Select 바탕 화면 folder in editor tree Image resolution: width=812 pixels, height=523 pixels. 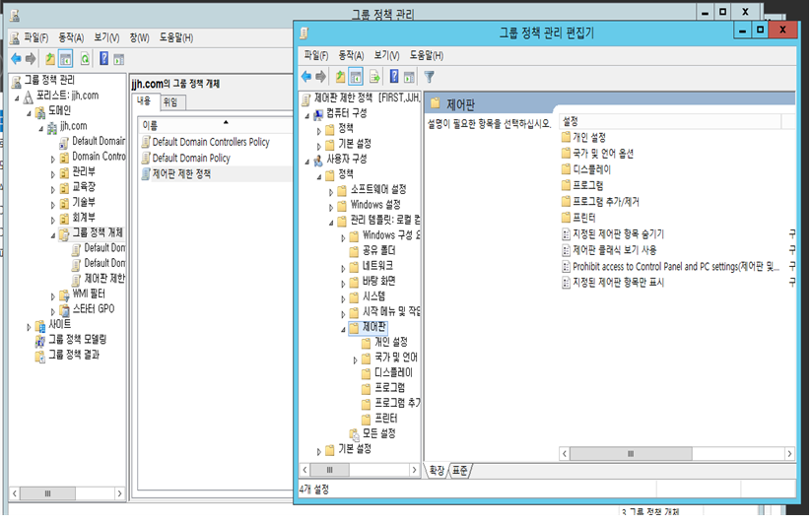pyautogui.click(x=372, y=281)
